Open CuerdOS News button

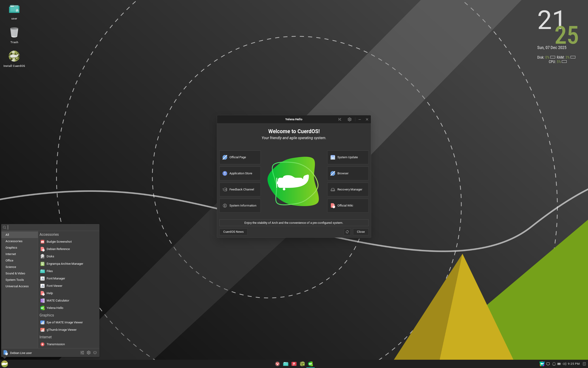coord(233,232)
